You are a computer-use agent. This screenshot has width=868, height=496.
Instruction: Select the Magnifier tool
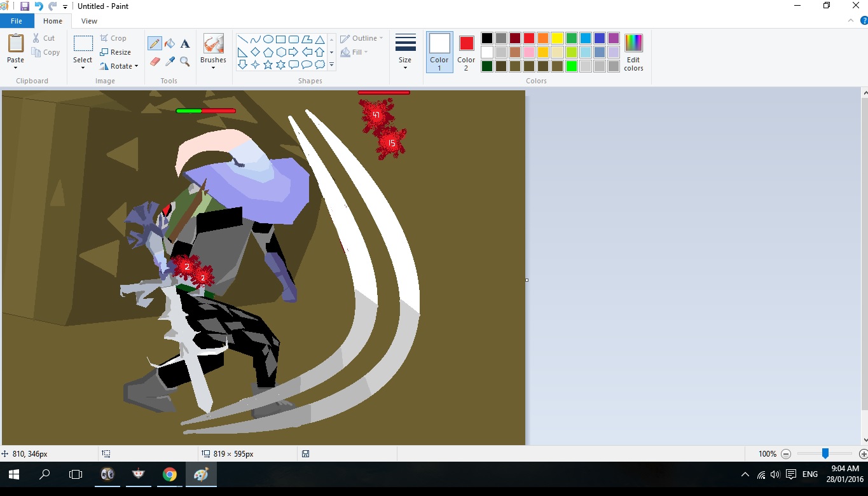[185, 62]
